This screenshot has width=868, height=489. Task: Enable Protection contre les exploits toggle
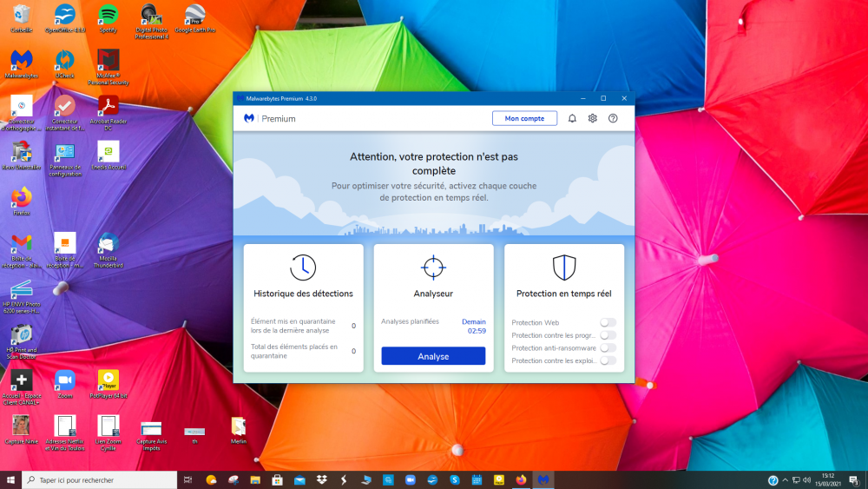click(x=608, y=360)
